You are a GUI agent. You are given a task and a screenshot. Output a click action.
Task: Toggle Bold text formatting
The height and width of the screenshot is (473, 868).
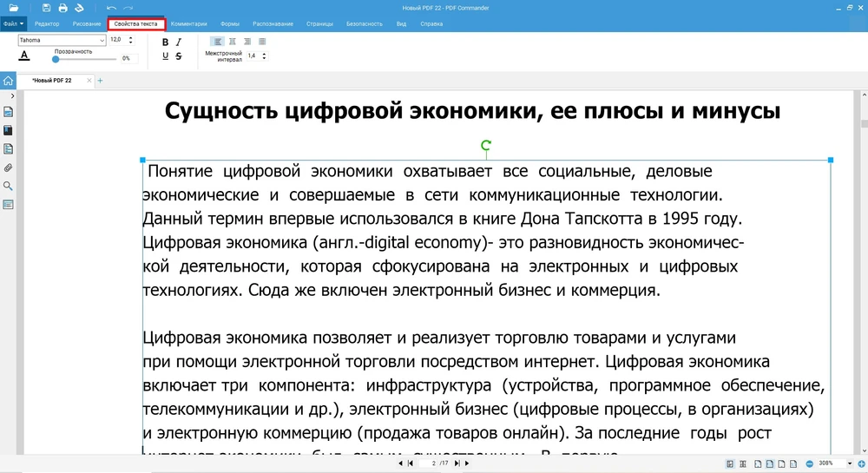tap(166, 42)
